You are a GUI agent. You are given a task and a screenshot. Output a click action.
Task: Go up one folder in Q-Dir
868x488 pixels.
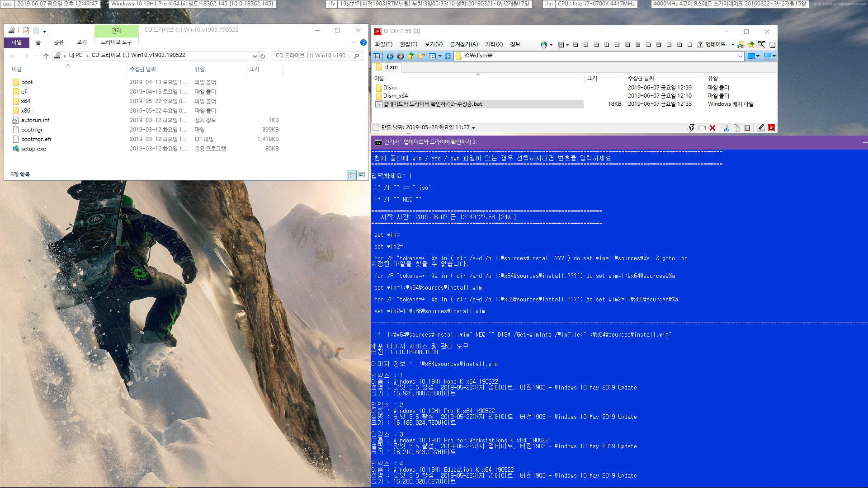pos(410,56)
